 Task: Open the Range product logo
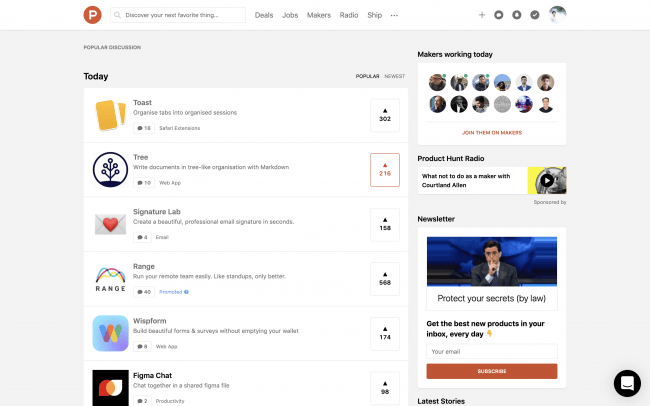click(x=110, y=279)
